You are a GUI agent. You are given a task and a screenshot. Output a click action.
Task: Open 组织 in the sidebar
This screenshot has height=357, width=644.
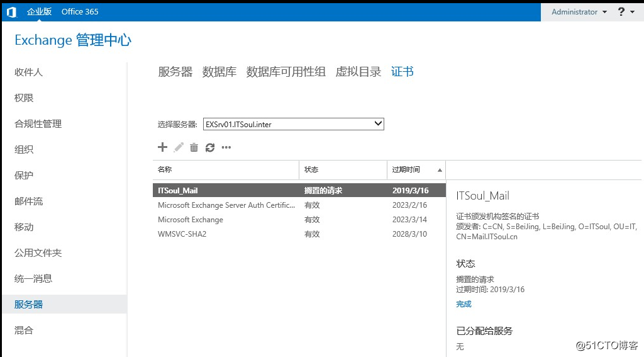tap(24, 149)
